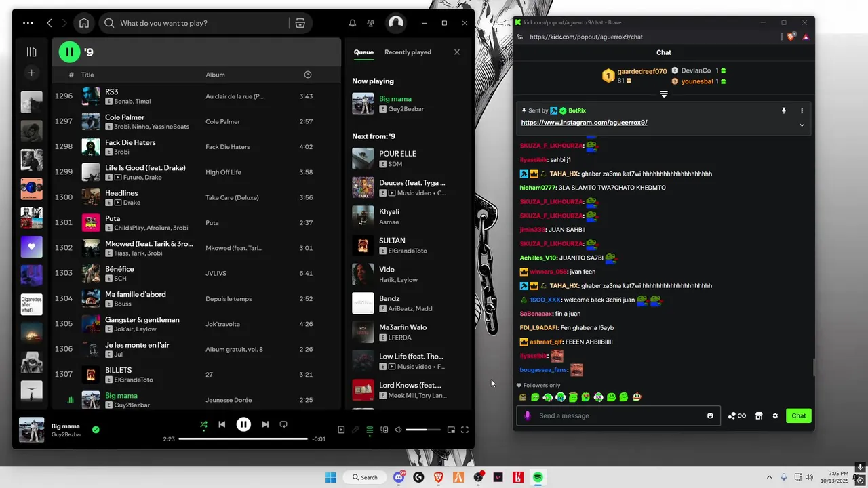Open Windows Start menu
The width and height of the screenshot is (868, 488).
click(330, 477)
